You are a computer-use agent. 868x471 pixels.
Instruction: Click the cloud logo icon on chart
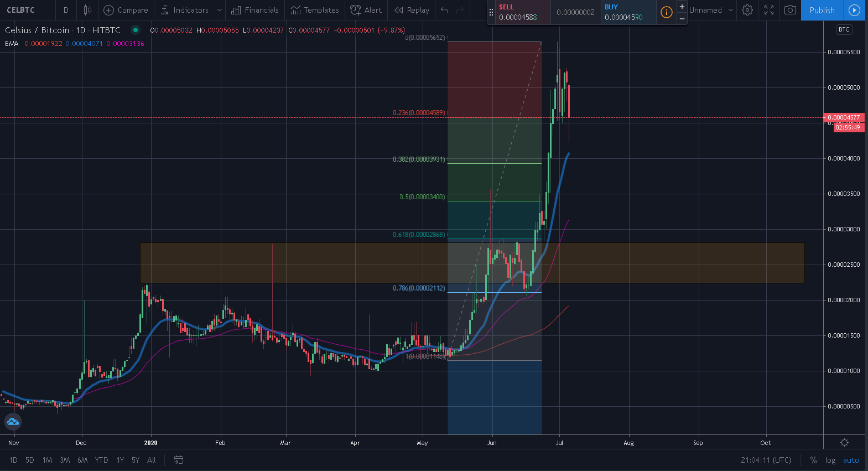13,422
